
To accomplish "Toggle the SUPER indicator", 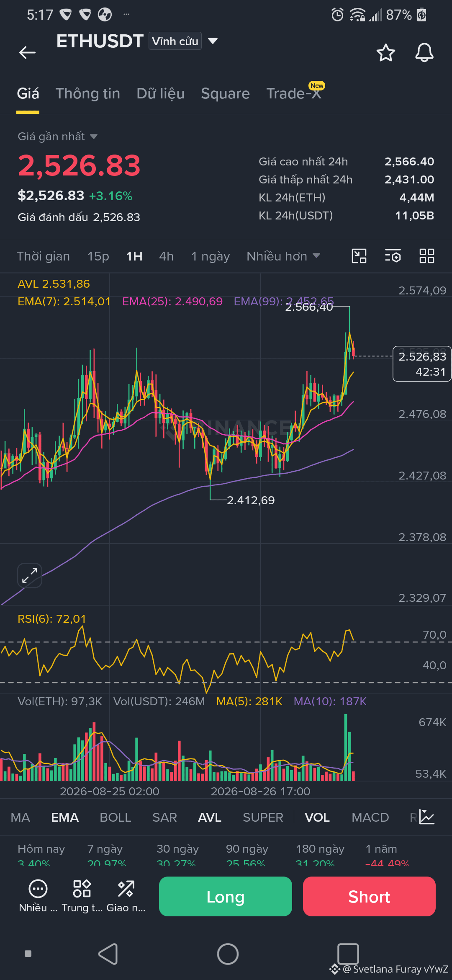I will click(x=263, y=817).
